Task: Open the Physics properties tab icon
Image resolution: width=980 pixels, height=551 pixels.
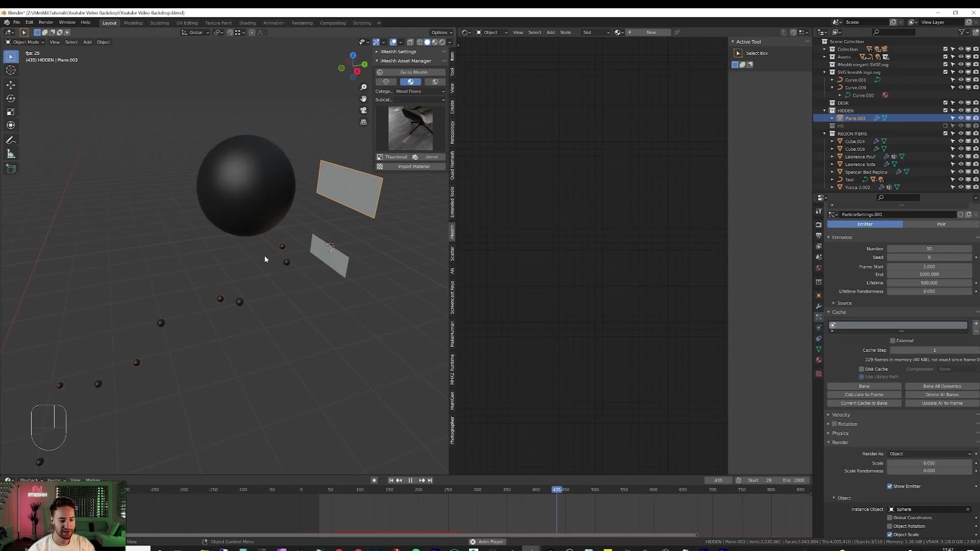Action: coord(819,328)
